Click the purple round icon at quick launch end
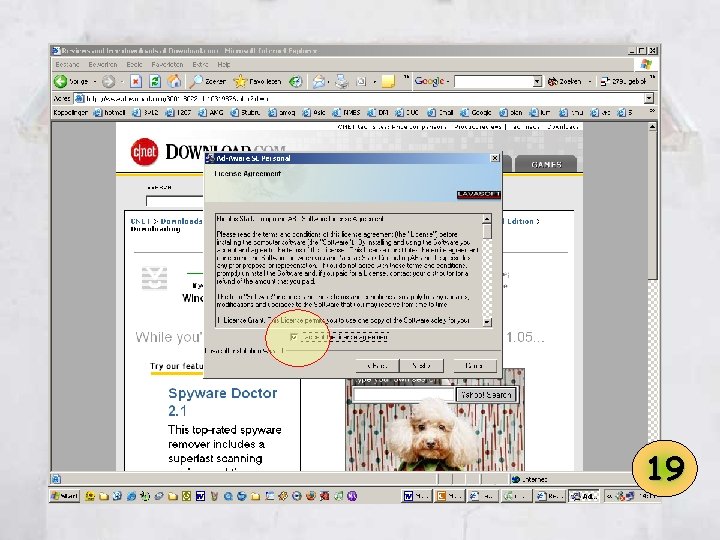This screenshot has height=540, width=720. [x=352, y=496]
